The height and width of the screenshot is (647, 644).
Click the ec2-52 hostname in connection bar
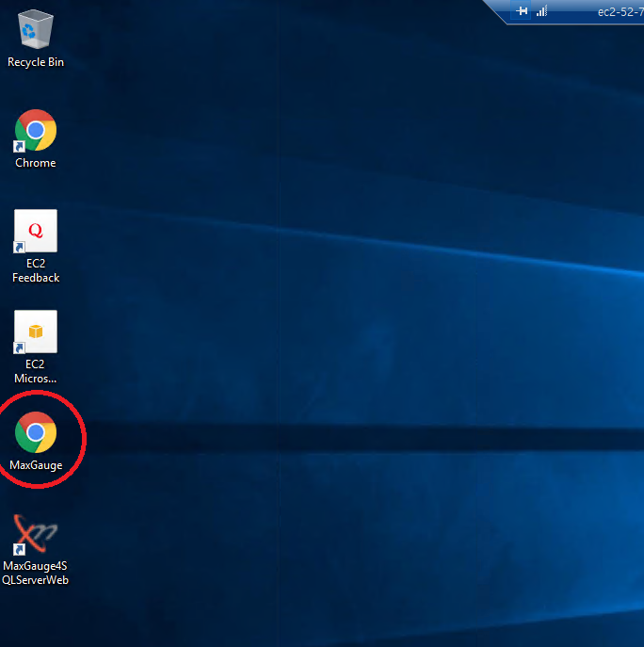tap(620, 12)
